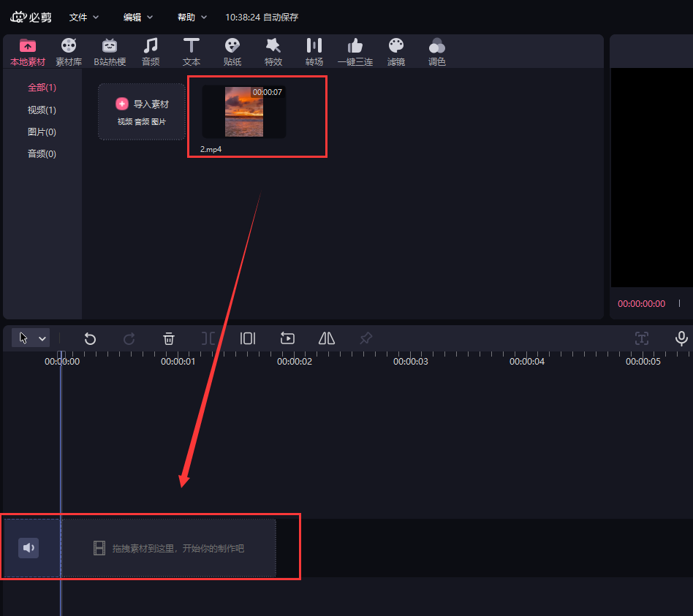
Task: Open the 调色 (color grading) panel
Action: click(x=437, y=51)
